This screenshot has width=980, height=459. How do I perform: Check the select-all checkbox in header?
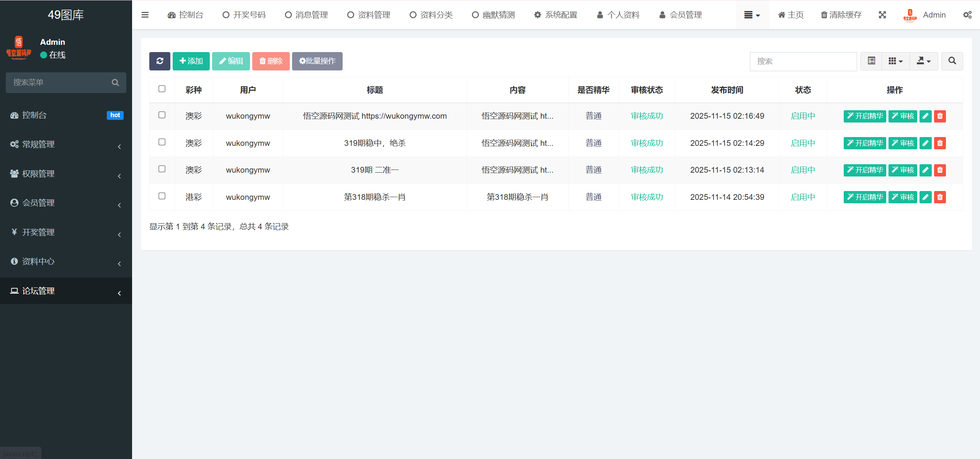162,89
